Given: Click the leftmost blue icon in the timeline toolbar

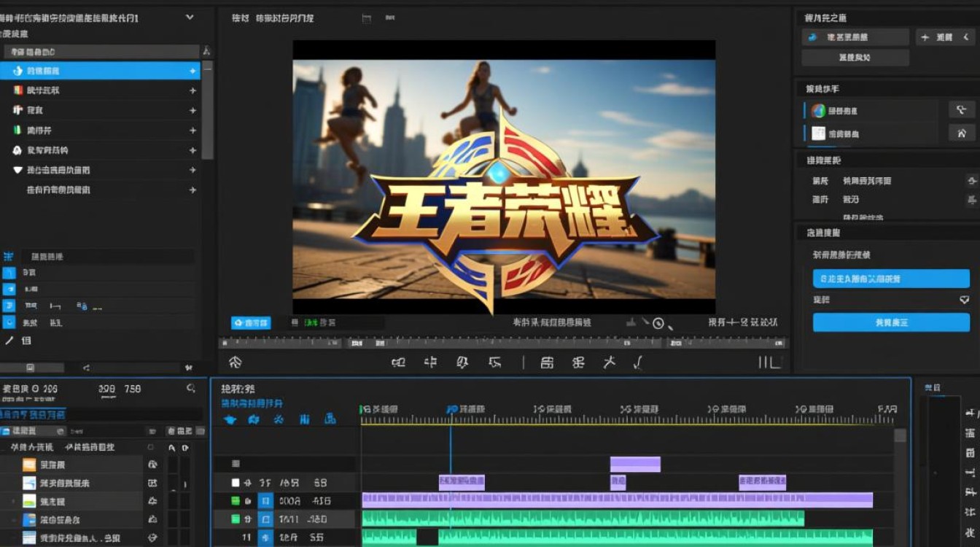Looking at the screenshot, I should [230, 419].
